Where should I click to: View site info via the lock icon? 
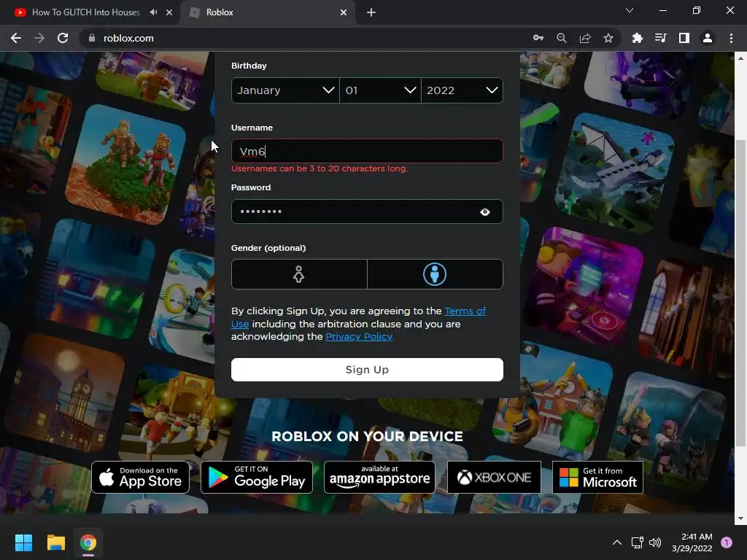pyautogui.click(x=92, y=38)
